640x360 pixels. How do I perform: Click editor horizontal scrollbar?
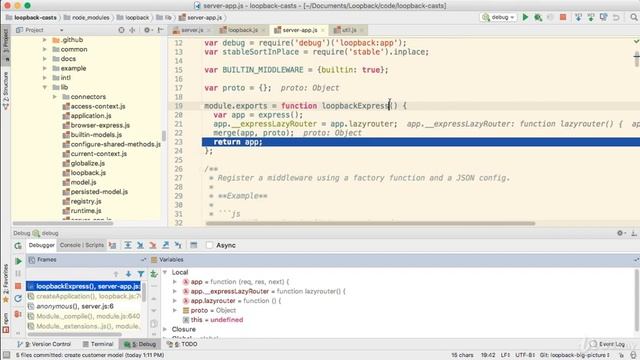370,224
